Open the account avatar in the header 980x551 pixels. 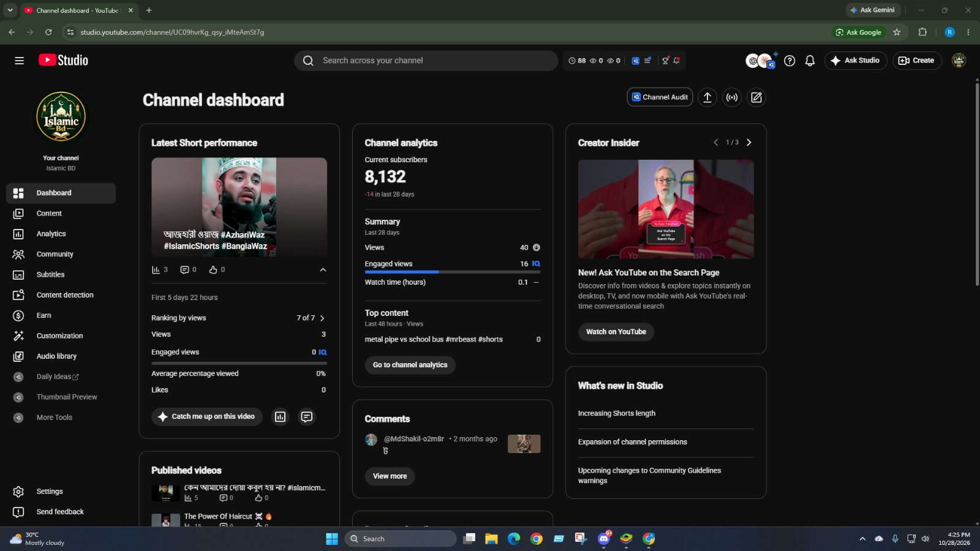tap(959, 60)
